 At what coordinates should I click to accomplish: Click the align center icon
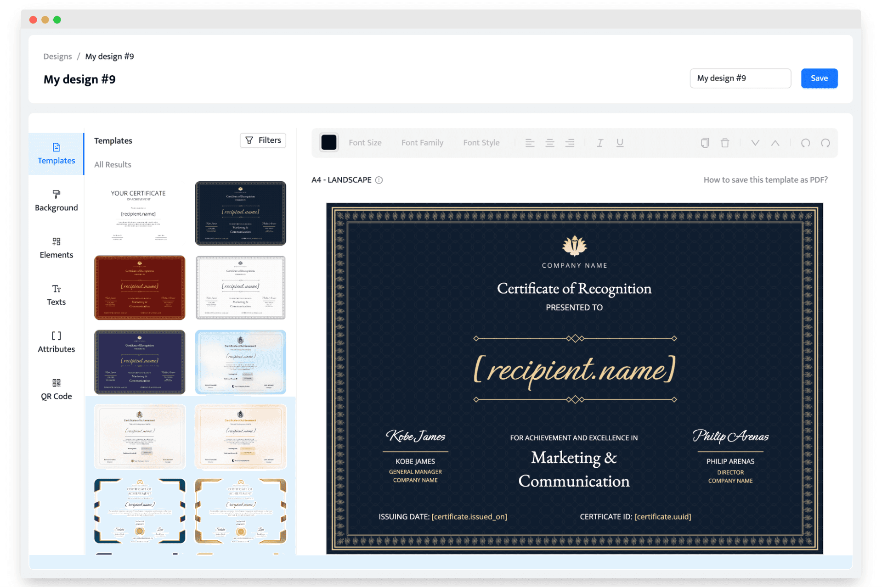[x=550, y=143]
